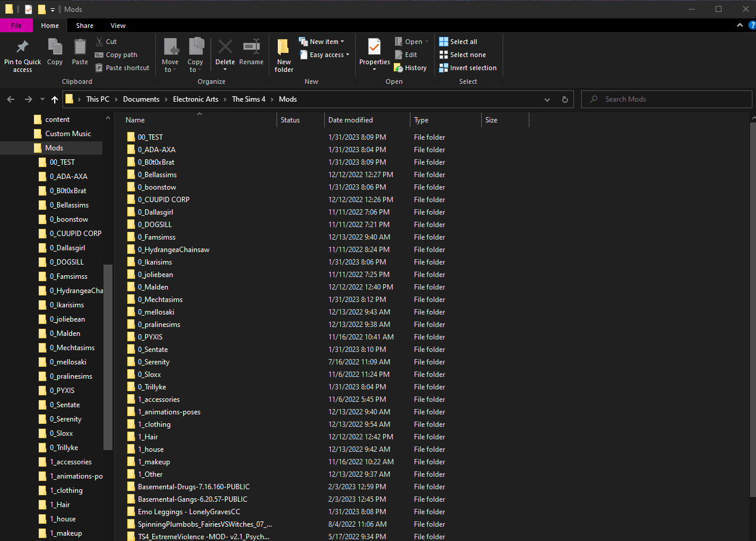The height and width of the screenshot is (541, 756).
Task: Select 1_makeup in navigation tree
Action: 65,533
